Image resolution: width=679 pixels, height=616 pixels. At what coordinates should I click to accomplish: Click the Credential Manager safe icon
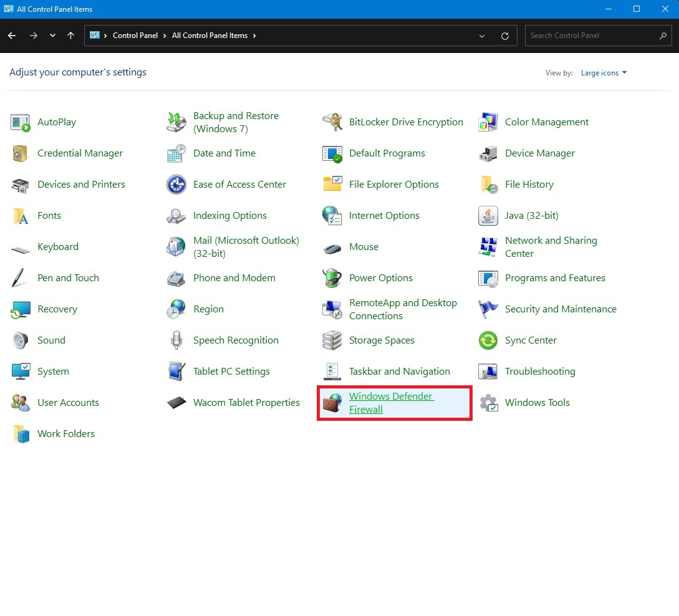(x=21, y=153)
